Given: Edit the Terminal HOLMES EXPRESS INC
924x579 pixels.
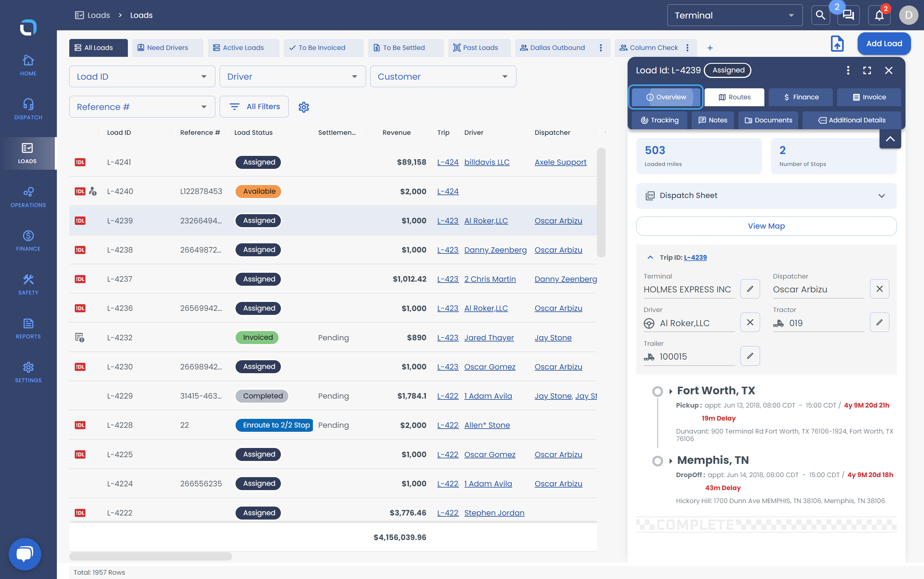Looking at the screenshot, I should point(750,289).
